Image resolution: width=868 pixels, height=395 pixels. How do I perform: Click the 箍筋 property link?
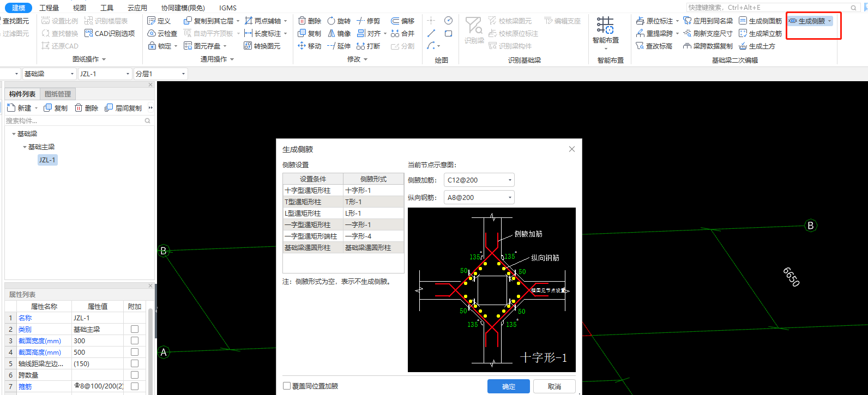tap(25, 386)
